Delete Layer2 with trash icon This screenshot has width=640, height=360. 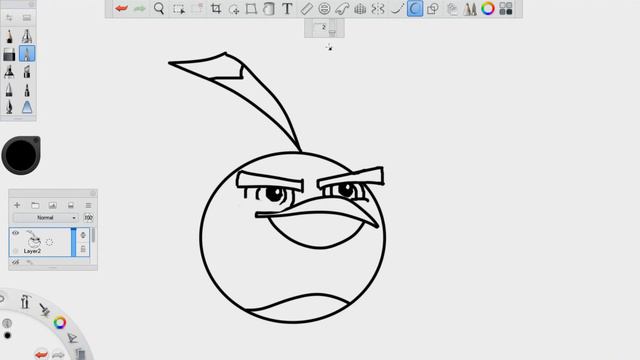pos(83,249)
